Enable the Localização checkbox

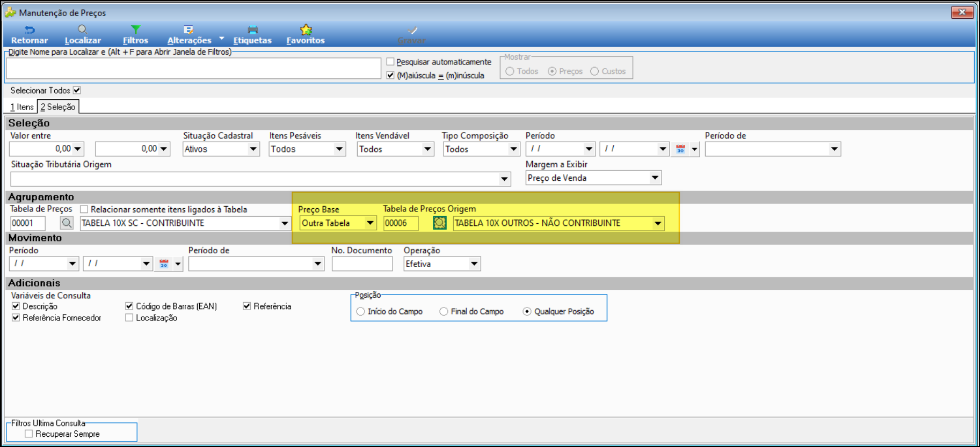pos(129,318)
